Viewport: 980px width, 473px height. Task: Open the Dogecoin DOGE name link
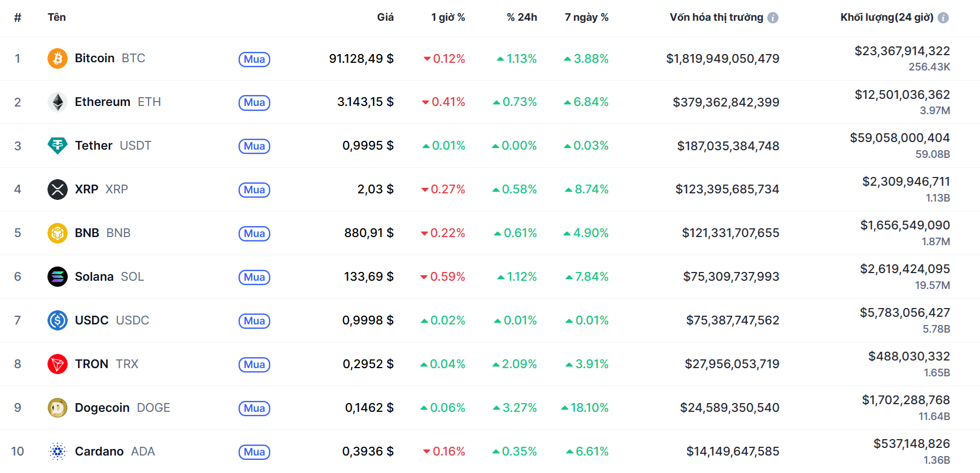tap(122, 408)
